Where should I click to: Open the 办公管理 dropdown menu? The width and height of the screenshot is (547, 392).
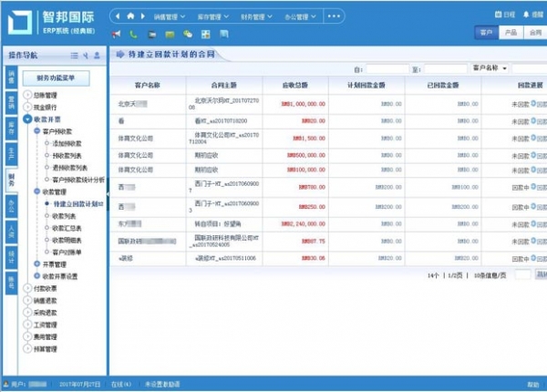[x=300, y=16]
